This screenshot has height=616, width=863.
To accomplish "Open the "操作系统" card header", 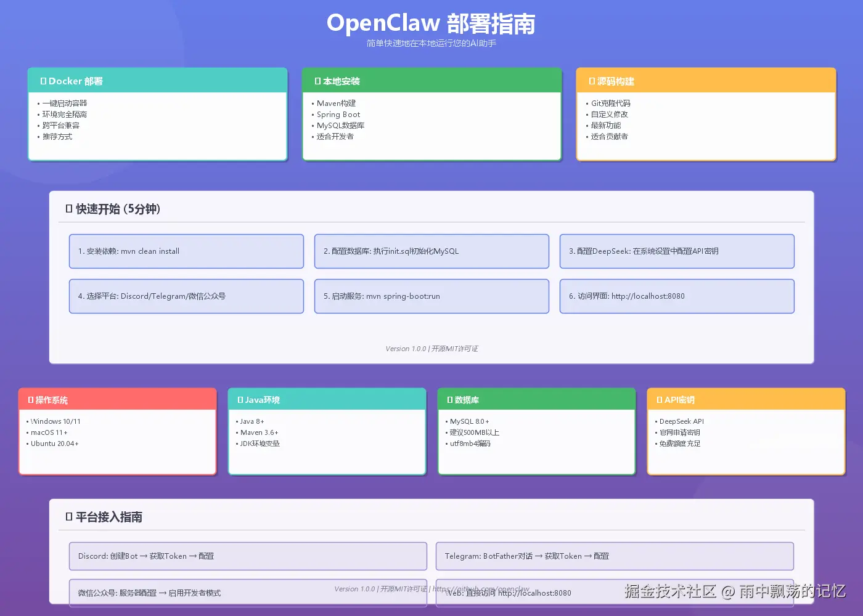I will 118,400.
